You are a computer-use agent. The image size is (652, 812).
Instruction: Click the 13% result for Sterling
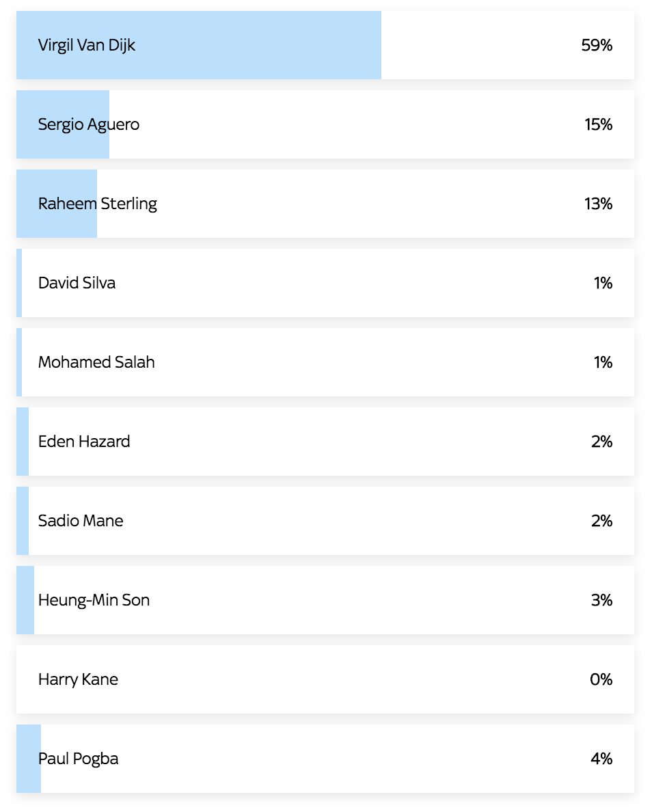pos(598,204)
